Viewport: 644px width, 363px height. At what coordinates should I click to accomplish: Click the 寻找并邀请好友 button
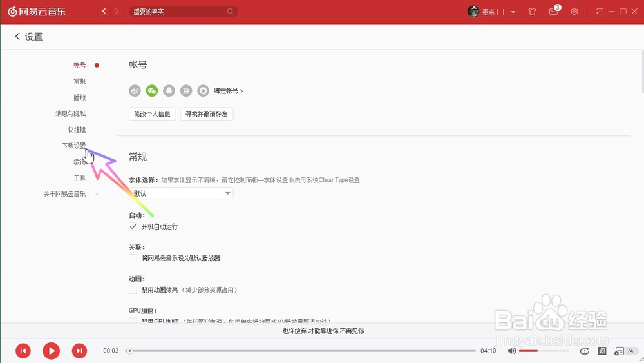pyautogui.click(x=207, y=114)
